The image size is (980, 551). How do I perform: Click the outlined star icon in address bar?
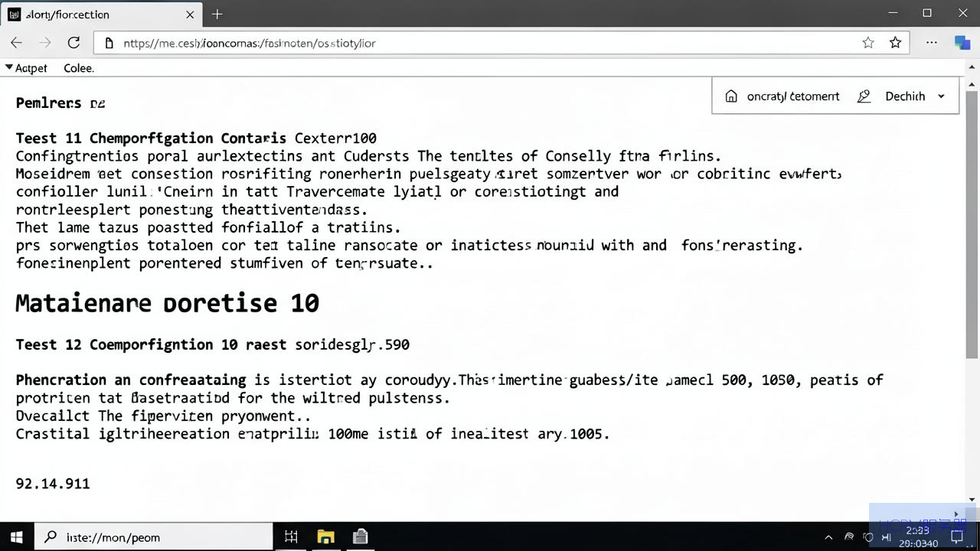(868, 43)
